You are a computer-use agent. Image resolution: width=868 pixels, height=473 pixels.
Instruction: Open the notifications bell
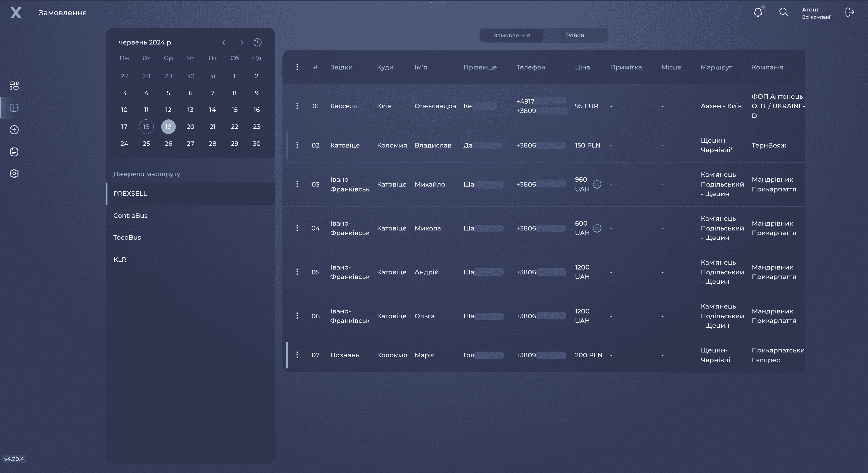[758, 12]
